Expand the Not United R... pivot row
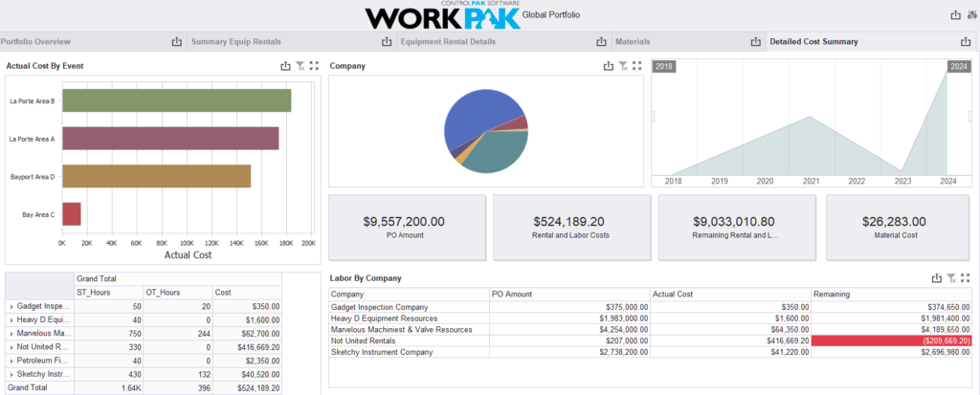The image size is (980, 395). tap(11, 347)
